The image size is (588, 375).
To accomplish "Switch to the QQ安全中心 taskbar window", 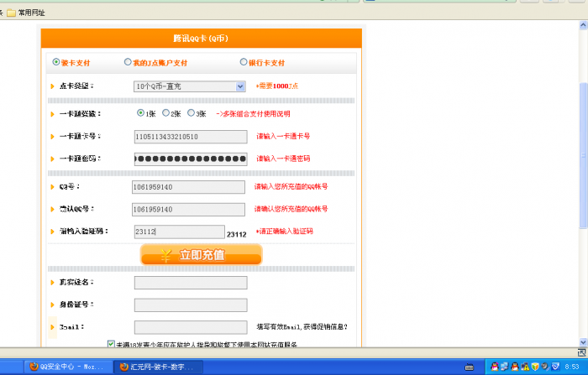I will pyautogui.click(x=69, y=367).
